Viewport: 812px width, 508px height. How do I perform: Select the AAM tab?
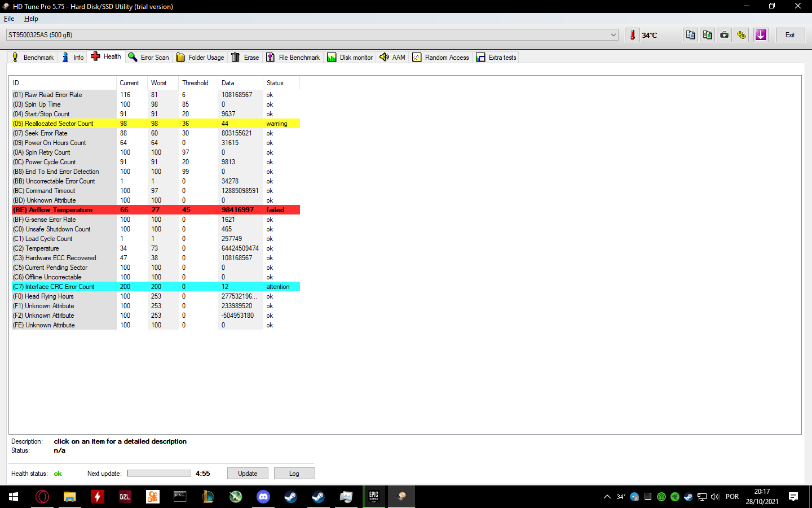coord(392,58)
